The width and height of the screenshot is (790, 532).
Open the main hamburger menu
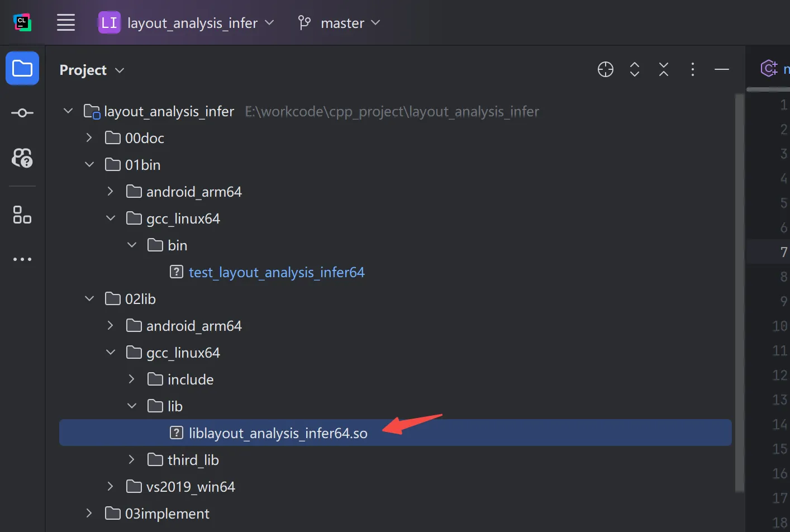pyautogui.click(x=66, y=23)
